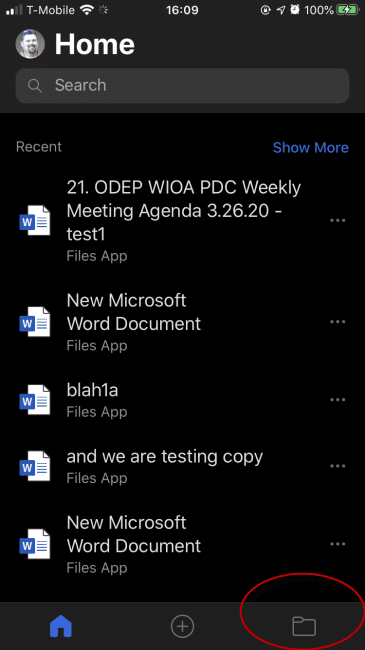Open 21. ODEP WIOA PDC Weekly Meeting Agenda
This screenshot has width=365, height=650.
[184, 211]
